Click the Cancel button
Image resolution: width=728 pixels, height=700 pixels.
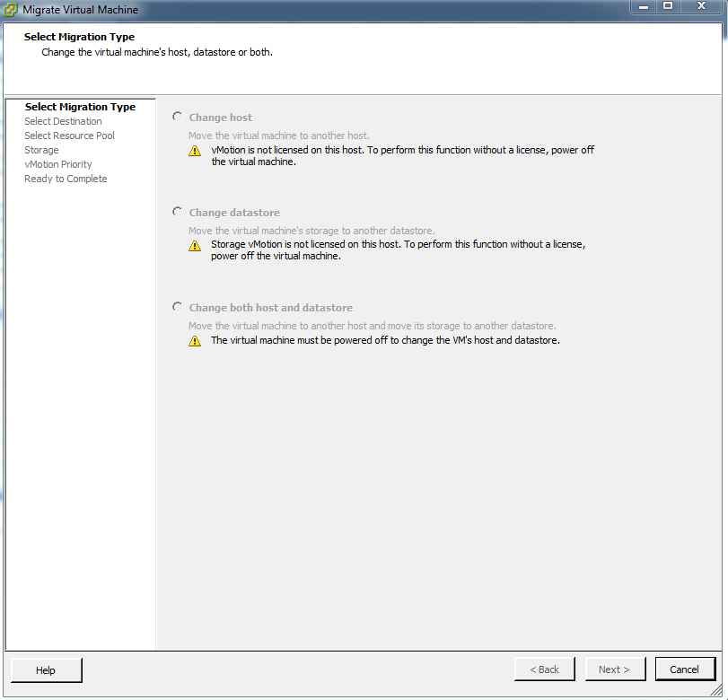[x=685, y=669]
